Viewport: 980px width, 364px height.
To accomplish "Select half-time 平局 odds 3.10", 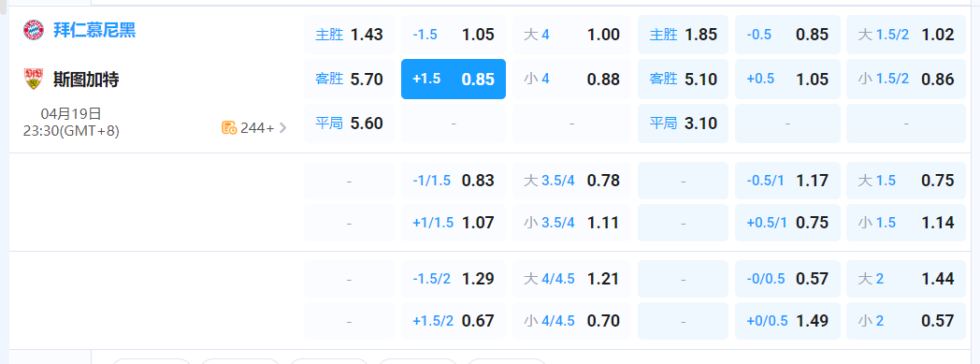I will tap(684, 124).
